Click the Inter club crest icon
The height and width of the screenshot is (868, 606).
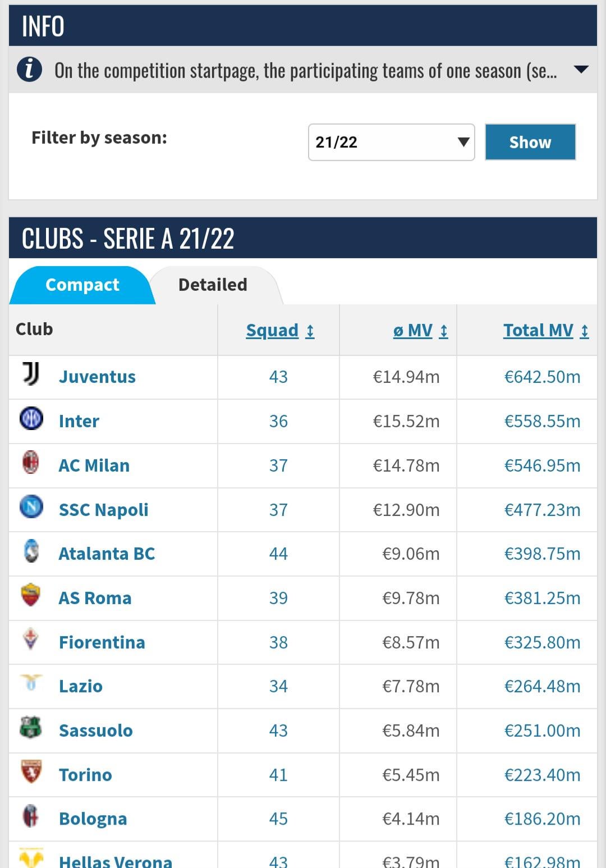click(31, 419)
